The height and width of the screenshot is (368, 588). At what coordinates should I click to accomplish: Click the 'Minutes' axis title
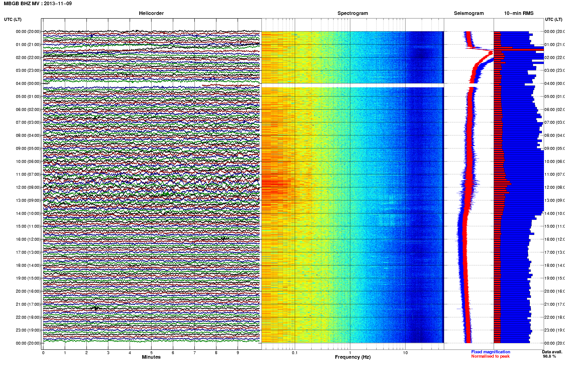click(151, 357)
